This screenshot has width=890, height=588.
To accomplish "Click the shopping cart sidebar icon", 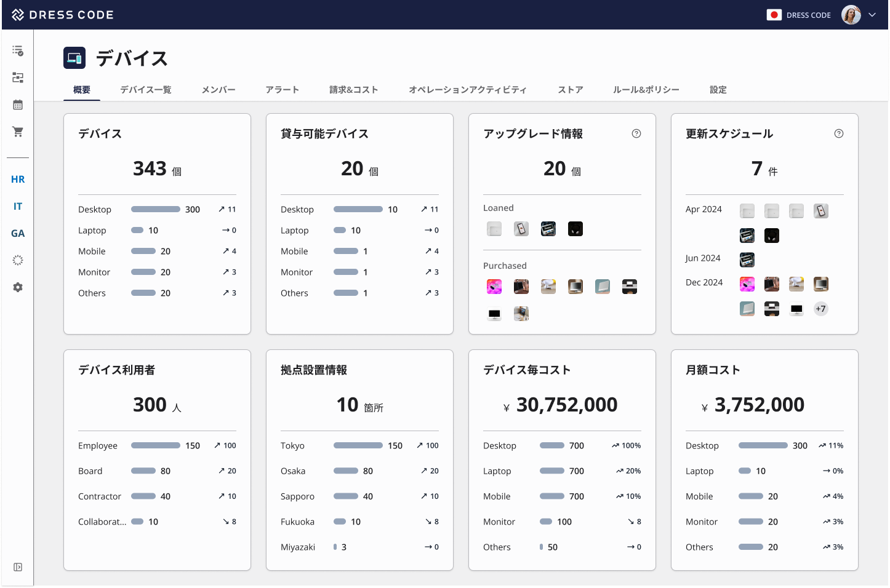I will click(18, 132).
